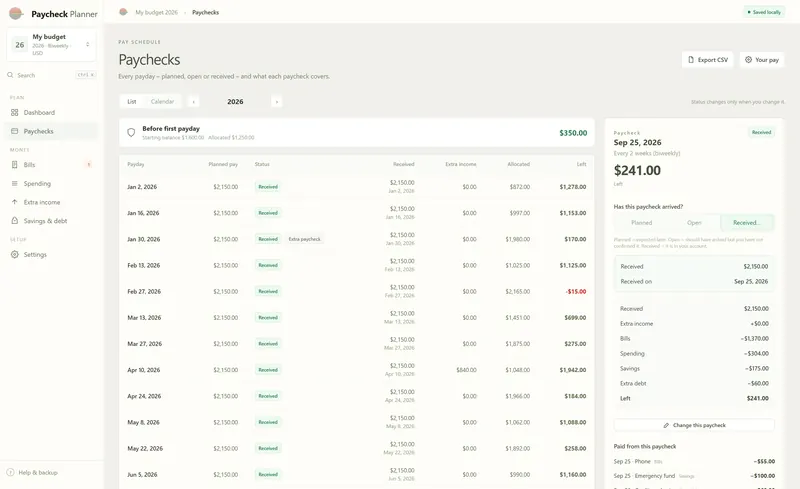
Task: Open the Sep 25 Emergency fund entry
Action: coord(694,476)
